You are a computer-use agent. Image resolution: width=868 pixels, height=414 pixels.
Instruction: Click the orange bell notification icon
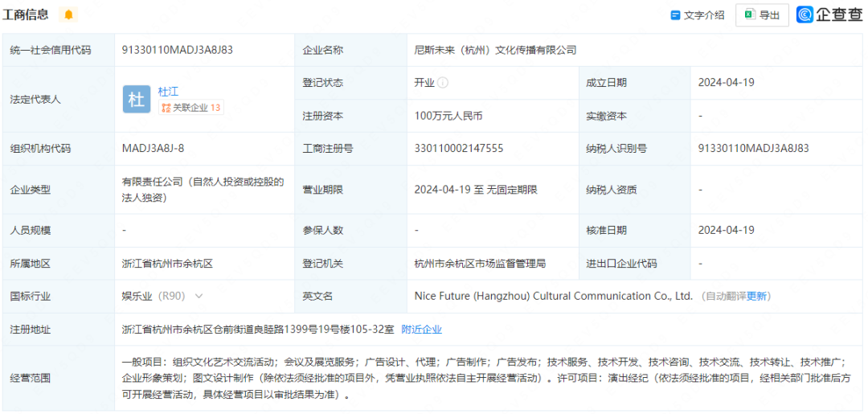68,15
